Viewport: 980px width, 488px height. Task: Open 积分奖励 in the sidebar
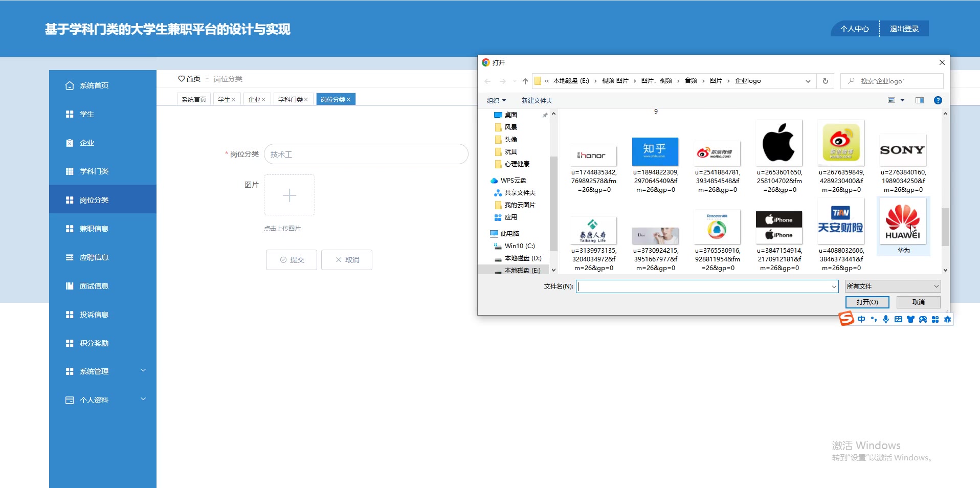point(103,343)
